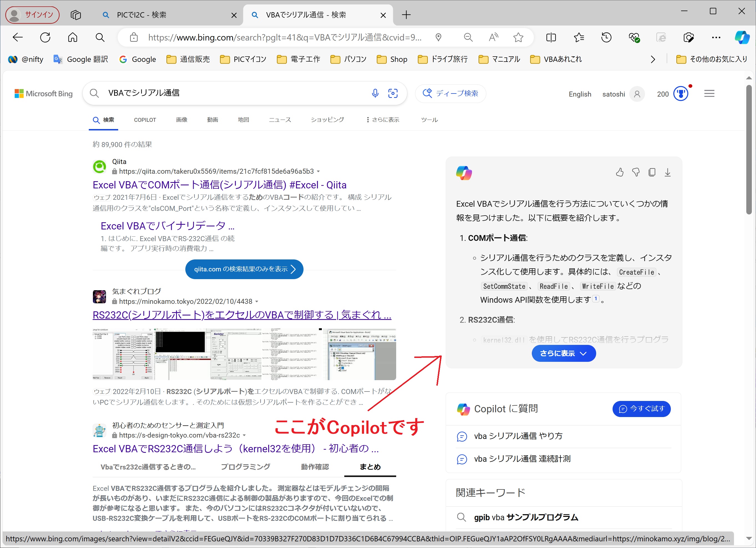This screenshot has height=548, width=756.
Task: Open the browser History icon
Action: (x=606, y=37)
